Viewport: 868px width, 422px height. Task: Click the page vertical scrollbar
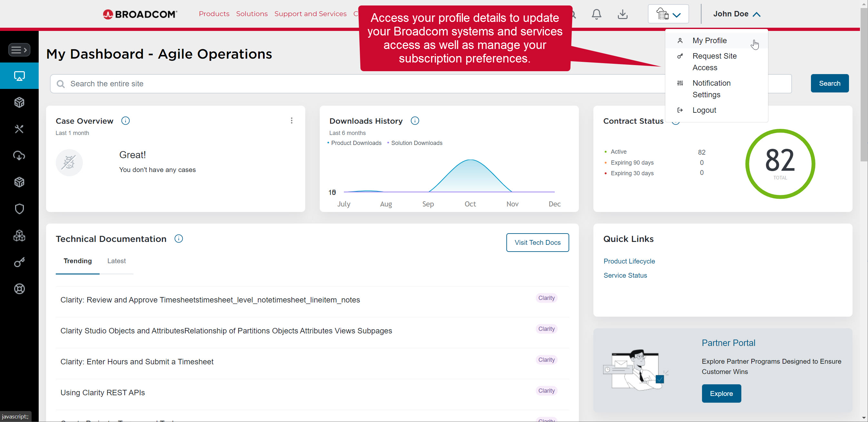pos(864,84)
